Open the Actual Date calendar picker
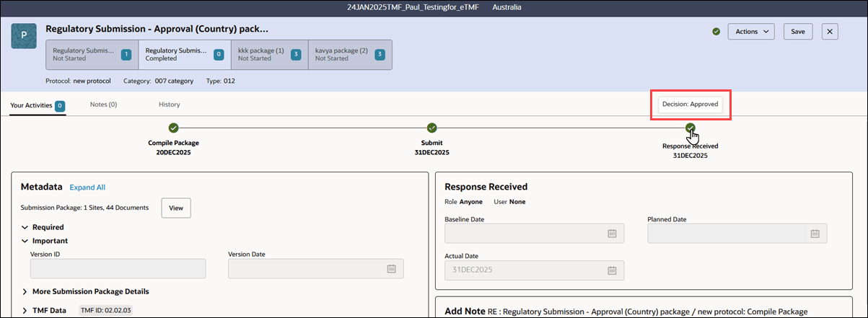 coord(612,270)
